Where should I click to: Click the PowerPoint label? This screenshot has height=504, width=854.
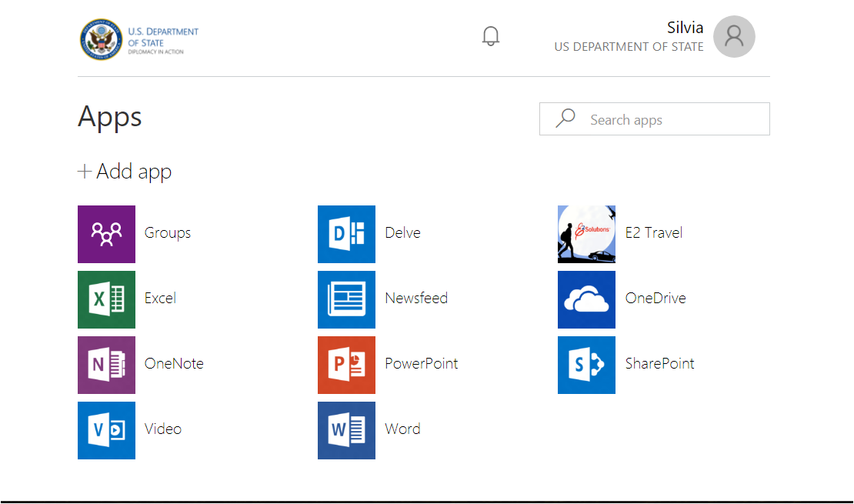[x=421, y=363]
